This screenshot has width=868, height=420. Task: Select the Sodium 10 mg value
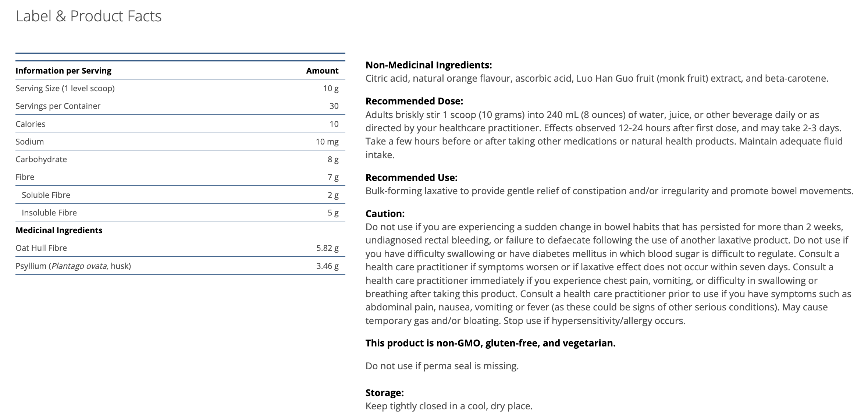[x=327, y=142]
